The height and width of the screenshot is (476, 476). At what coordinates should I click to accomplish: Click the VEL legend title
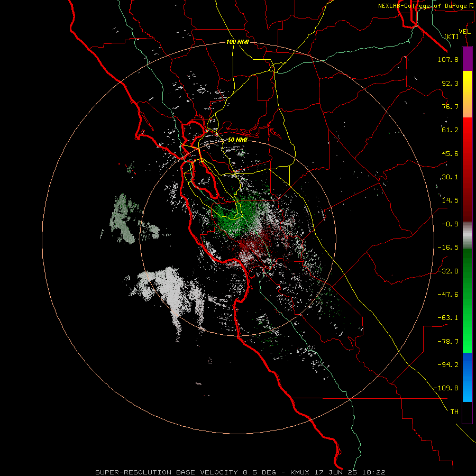[x=464, y=32]
